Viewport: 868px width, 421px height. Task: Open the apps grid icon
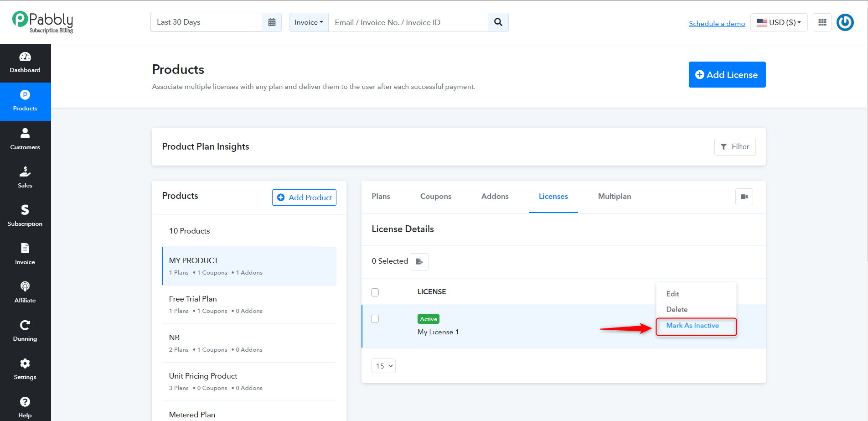(x=822, y=22)
